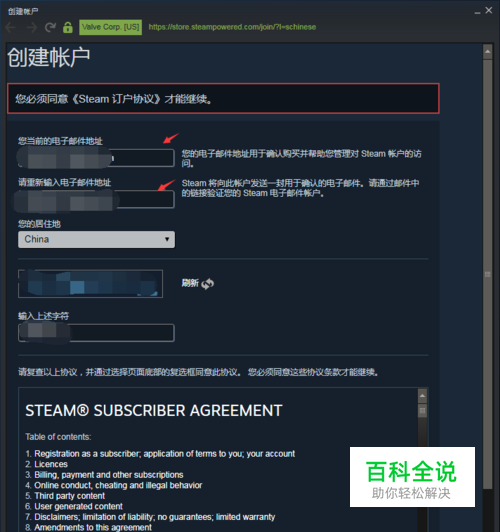Image resolution: width=500 pixels, height=532 pixels.
Task: Click the browser back arrow
Action: pos(11,27)
